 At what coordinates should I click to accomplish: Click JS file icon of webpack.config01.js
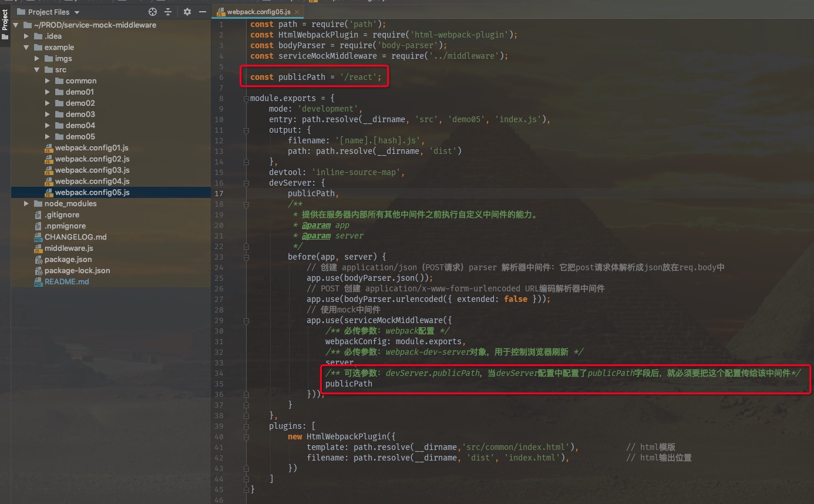pos(49,148)
